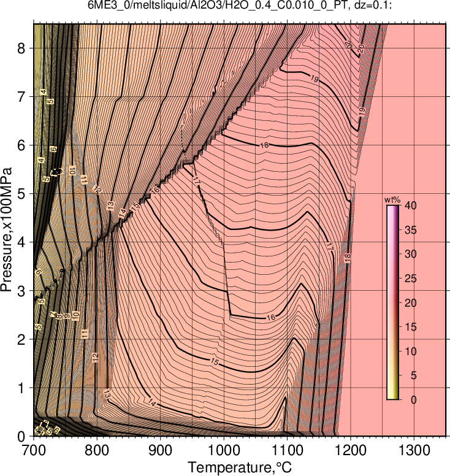Pick colorbar scale value 5

[x=414, y=375]
